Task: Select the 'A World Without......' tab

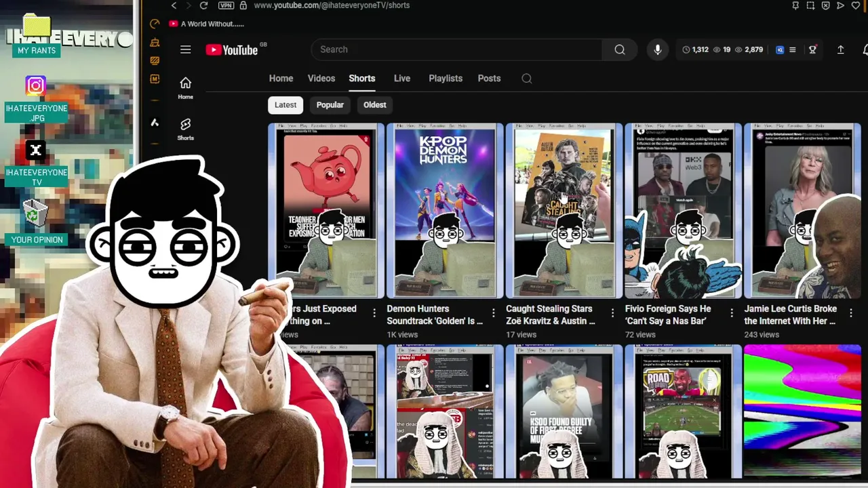Action: tap(207, 24)
